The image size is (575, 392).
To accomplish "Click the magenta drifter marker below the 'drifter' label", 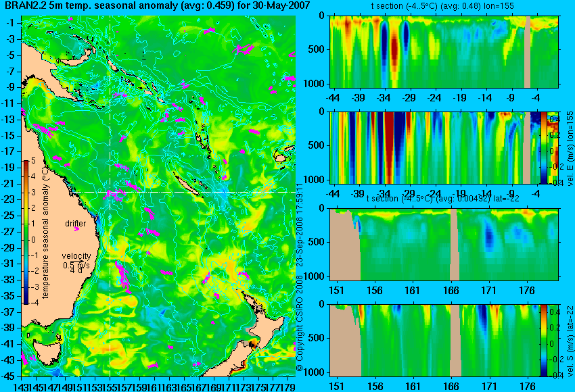I will (76, 229).
